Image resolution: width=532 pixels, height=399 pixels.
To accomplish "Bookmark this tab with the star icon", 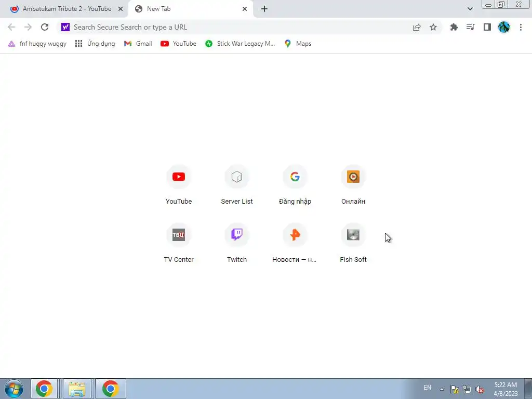I will (x=433, y=27).
